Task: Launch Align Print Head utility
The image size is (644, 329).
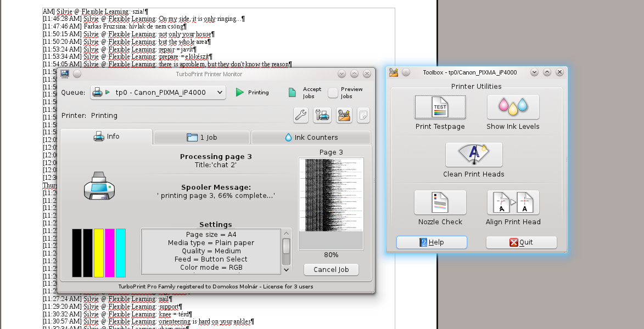Action: point(513,202)
